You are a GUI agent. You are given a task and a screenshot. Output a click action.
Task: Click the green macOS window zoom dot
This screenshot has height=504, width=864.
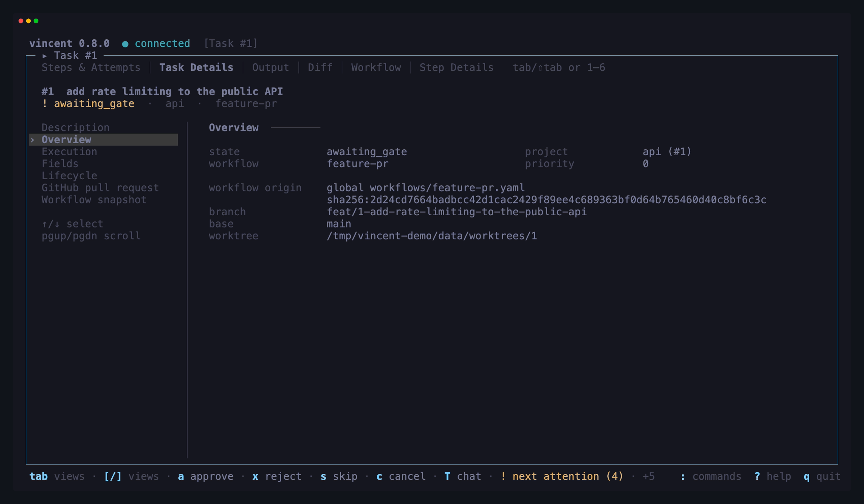tap(36, 21)
